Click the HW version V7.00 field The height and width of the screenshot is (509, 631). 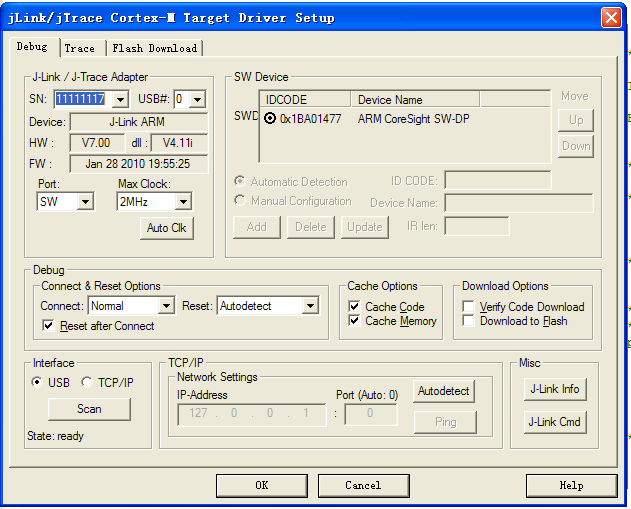pyautogui.click(x=97, y=143)
